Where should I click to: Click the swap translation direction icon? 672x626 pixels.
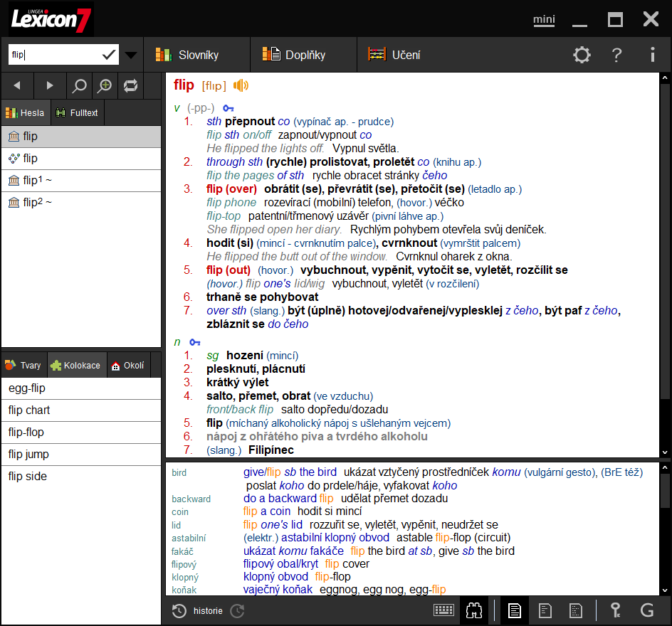tap(131, 85)
